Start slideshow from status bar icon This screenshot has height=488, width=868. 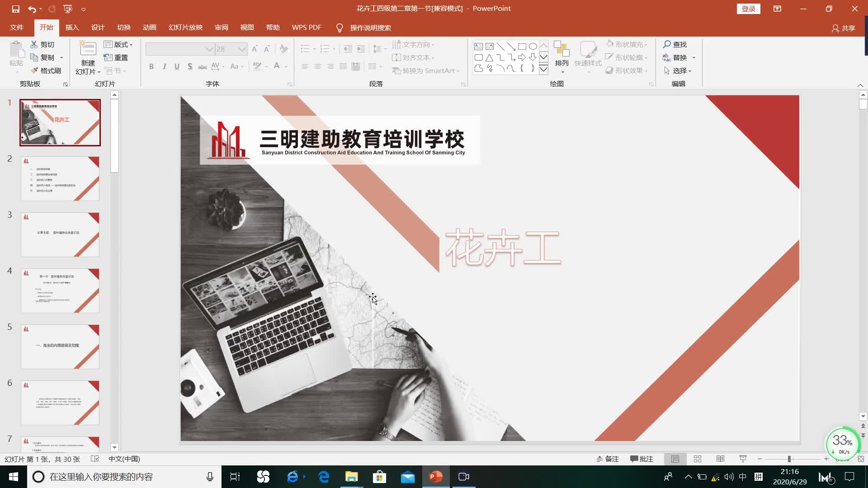pos(743,459)
